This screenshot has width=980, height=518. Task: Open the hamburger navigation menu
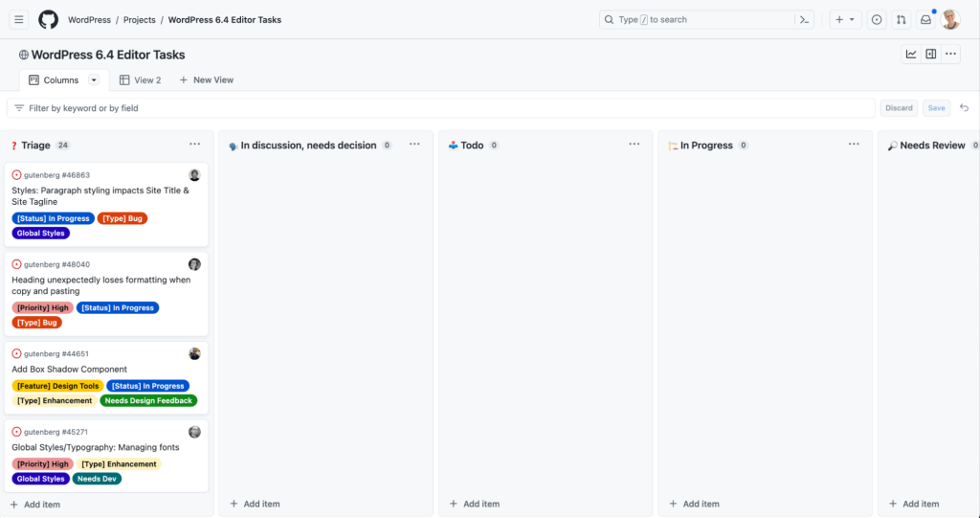point(19,19)
